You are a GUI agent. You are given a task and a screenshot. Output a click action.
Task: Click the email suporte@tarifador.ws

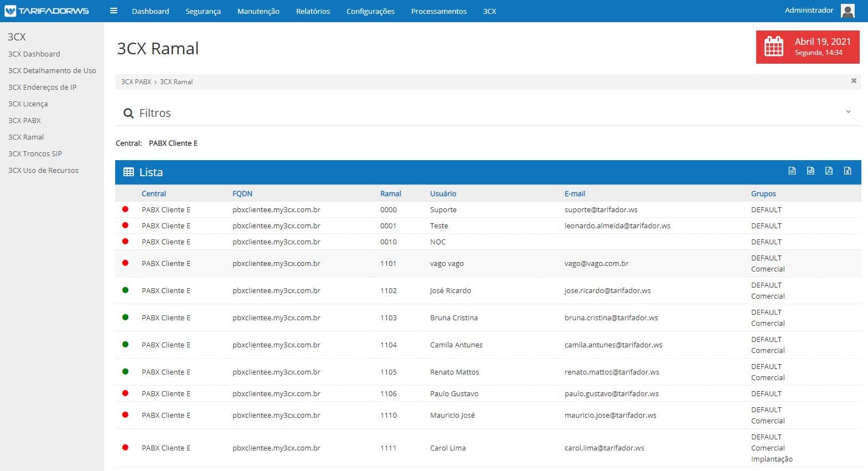click(601, 209)
